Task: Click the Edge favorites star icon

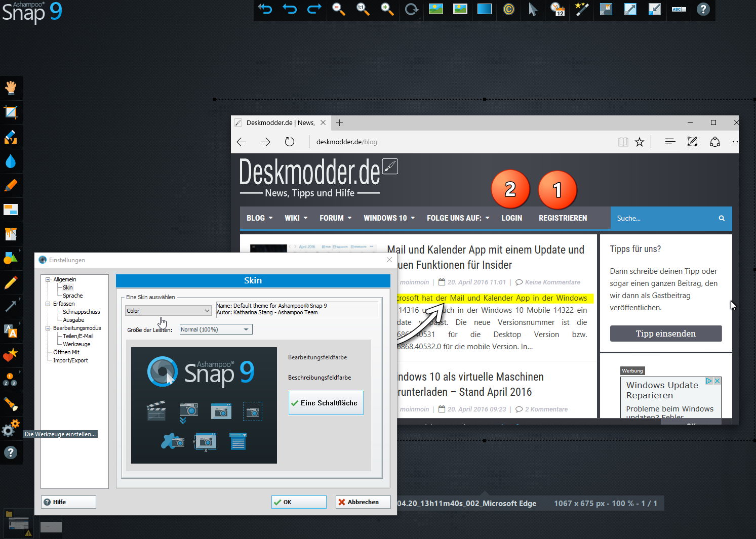Action: (x=640, y=142)
